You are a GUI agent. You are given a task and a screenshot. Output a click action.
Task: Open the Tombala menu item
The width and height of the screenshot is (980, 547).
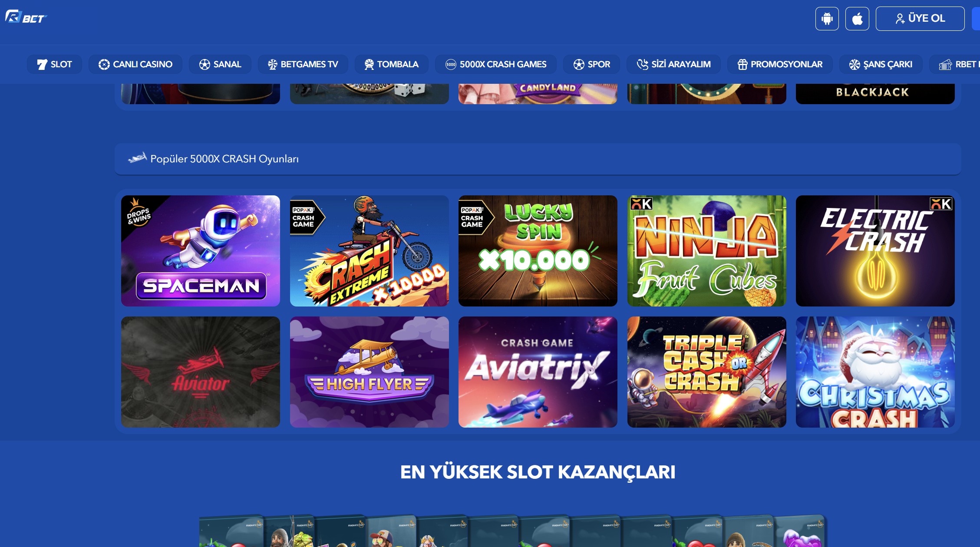click(391, 64)
